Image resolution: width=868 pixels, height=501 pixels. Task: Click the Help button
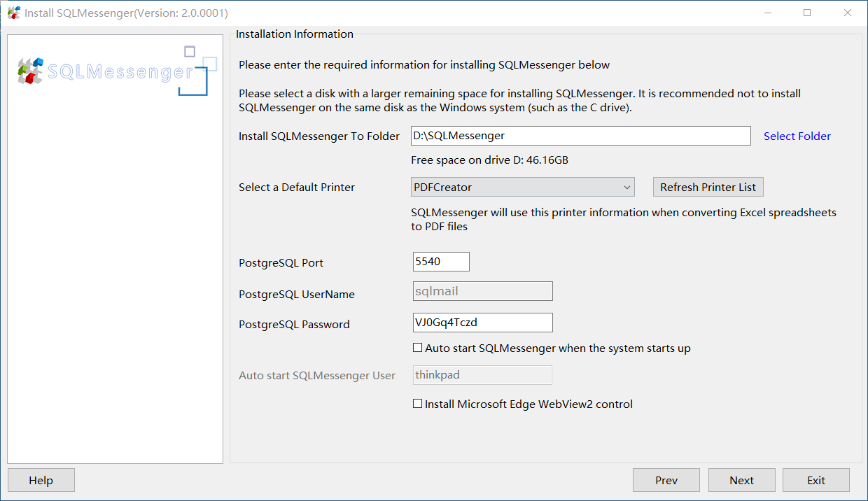[41, 480]
